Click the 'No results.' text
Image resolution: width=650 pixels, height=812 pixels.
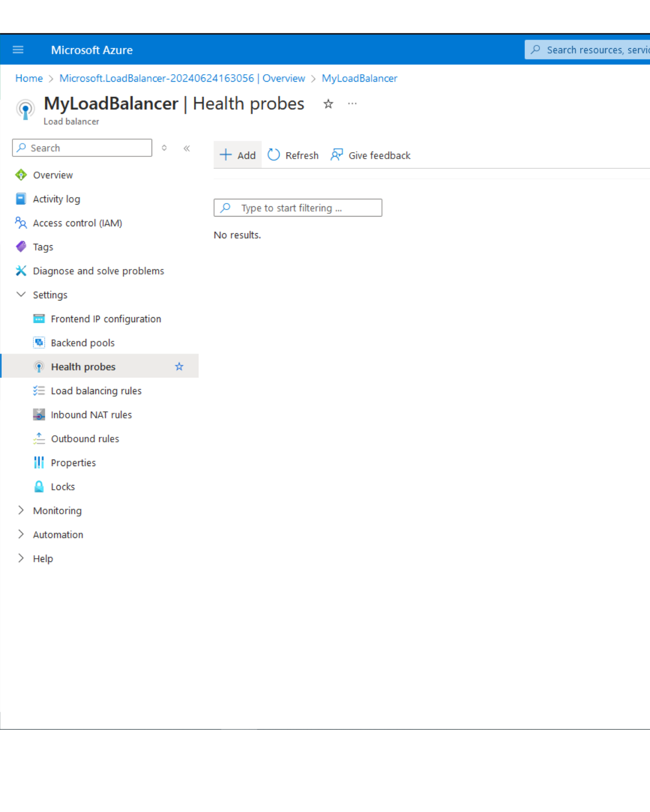pyautogui.click(x=237, y=235)
